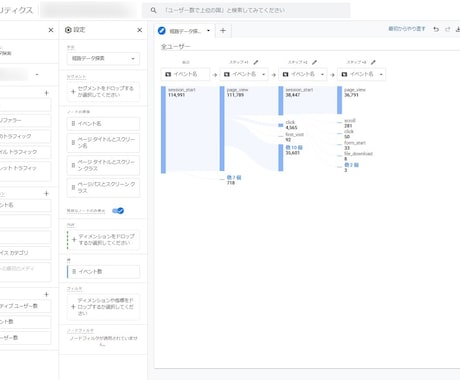Screen dimensions: 460x380
Task: Click the Google Analytics search field
Action: [x=246, y=10]
